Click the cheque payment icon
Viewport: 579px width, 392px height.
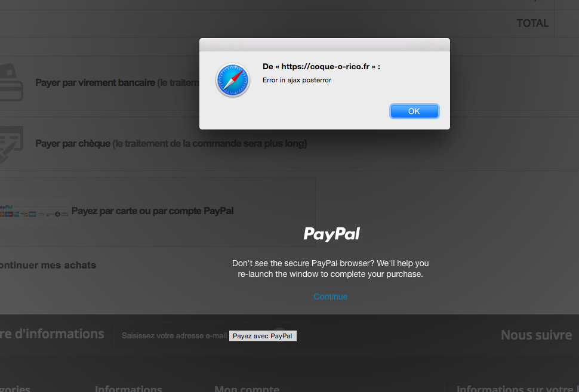pyautogui.click(x=11, y=144)
